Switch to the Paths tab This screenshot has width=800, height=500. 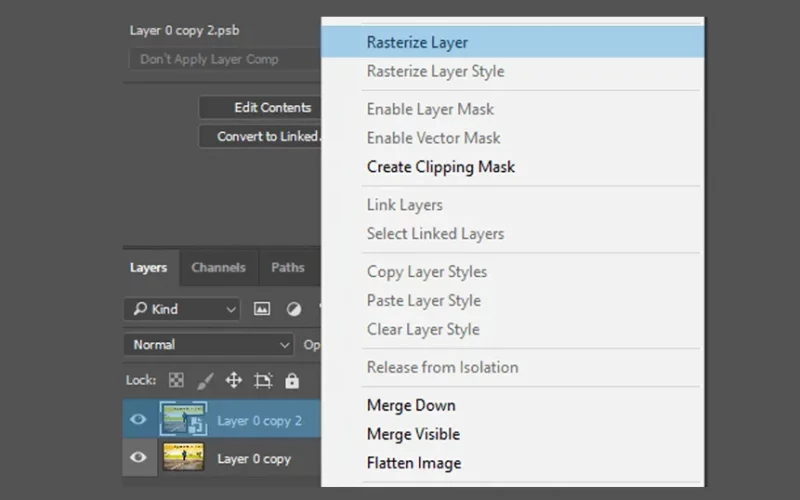(x=288, y=267)
